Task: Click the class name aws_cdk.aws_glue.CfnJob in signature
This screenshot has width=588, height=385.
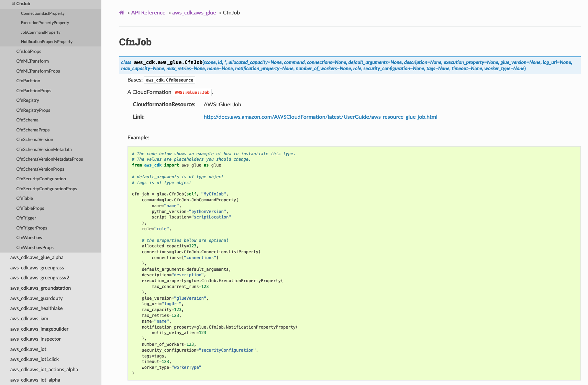Action: [x=168, y=62]
